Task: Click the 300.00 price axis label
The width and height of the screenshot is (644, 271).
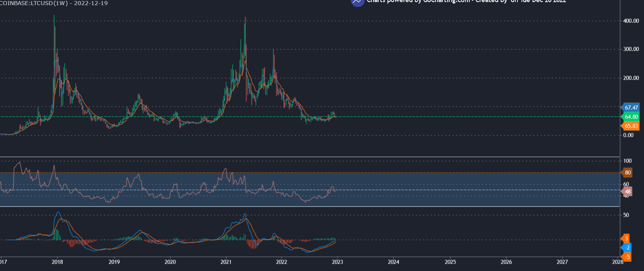Action: (x=631, y=49)
